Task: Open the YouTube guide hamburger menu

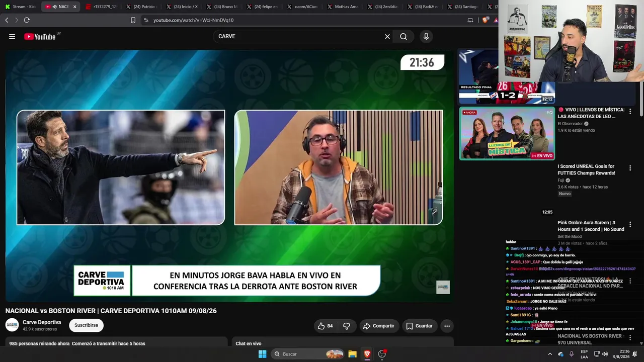Action: [12, 36]
